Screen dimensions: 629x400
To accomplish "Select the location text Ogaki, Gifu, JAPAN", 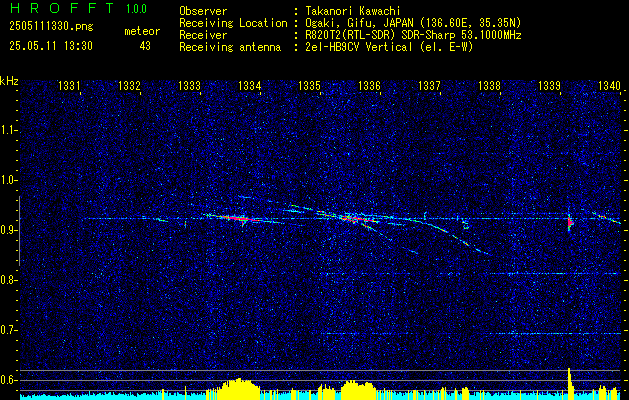I will [x=357, y=23].
